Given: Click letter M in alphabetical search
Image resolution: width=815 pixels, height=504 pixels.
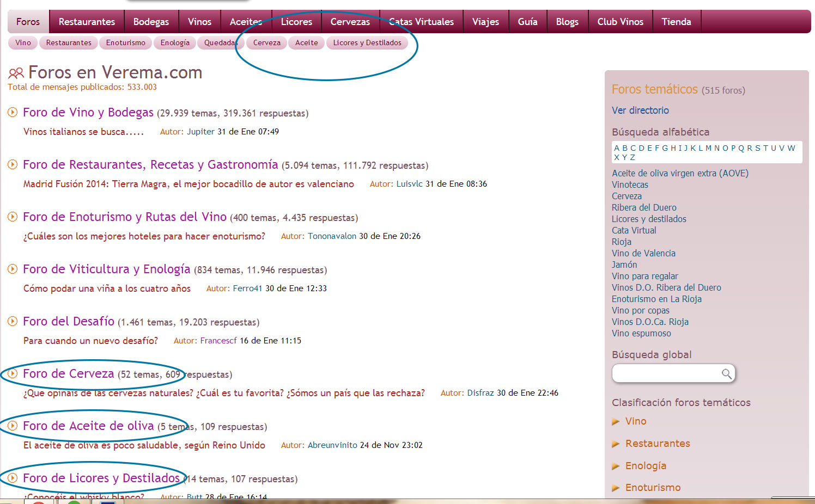Looking at the screenshot, I should coord(708,148).
